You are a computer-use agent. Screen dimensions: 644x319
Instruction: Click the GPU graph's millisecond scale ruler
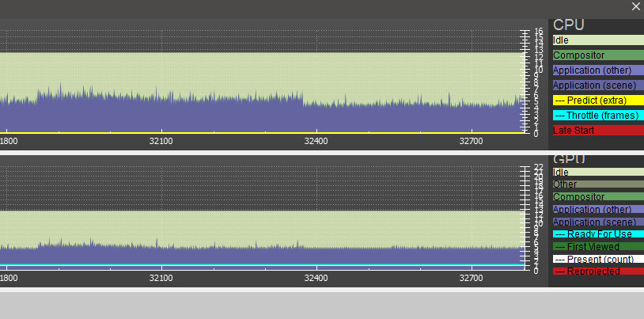click(x=532, y=219)
